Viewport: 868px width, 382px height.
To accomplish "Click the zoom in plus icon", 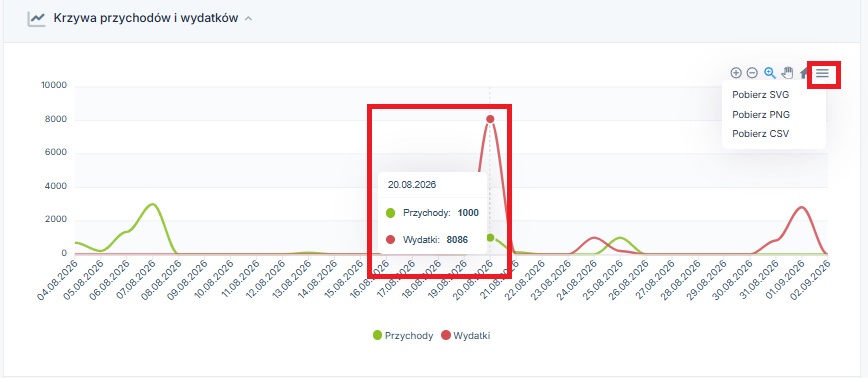I will (736, 73).
